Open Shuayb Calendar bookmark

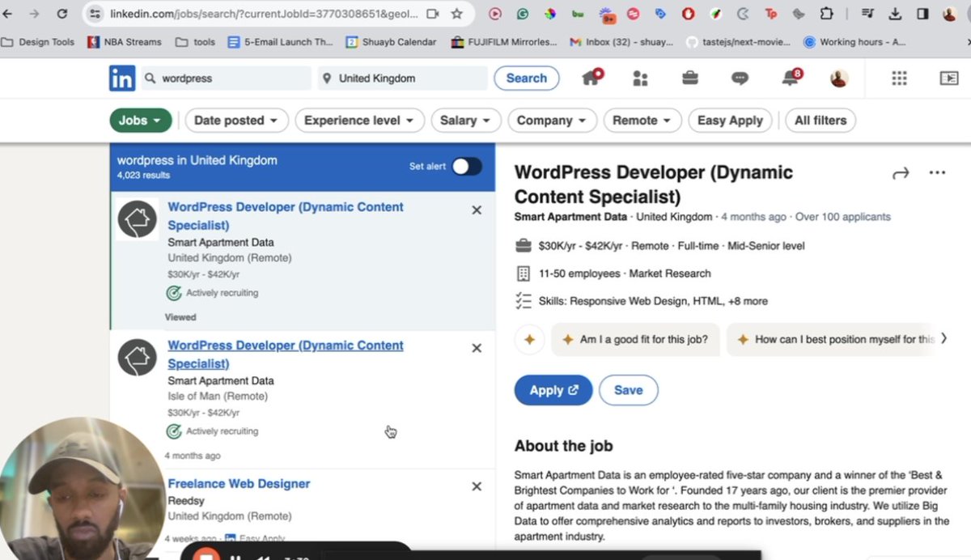tap(391, 42)
